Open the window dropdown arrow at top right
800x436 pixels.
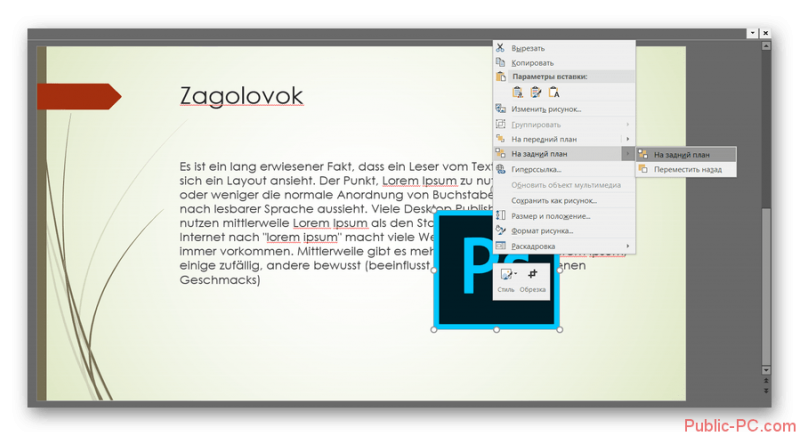click(753, 33)
